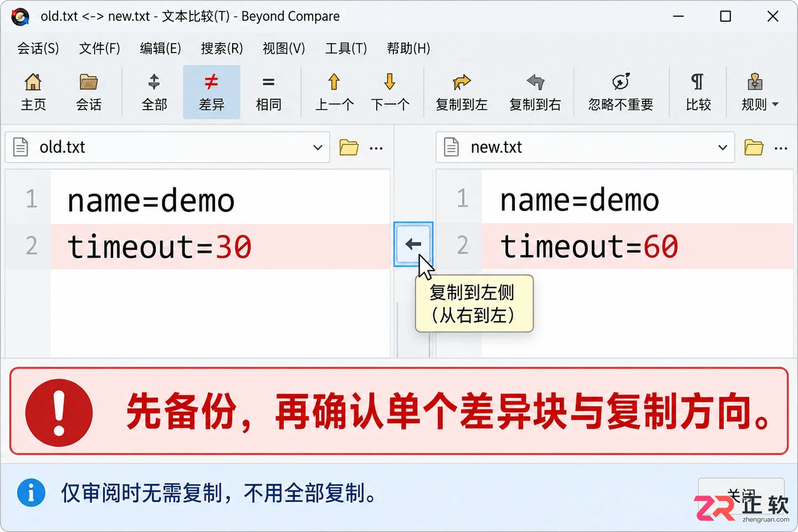Click the copy-to-left arrow between panes

413,244
